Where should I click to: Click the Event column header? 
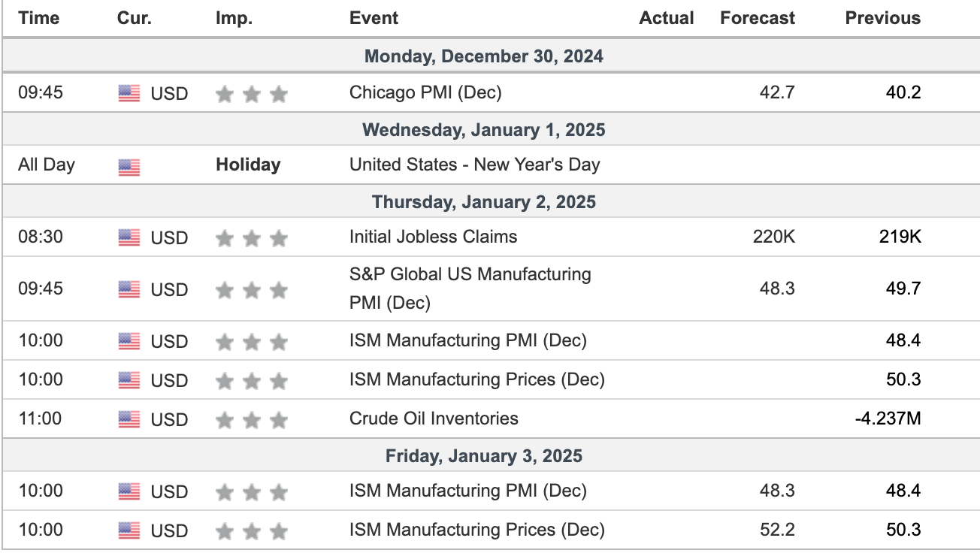pyautogui.click(x=374, y=18)
